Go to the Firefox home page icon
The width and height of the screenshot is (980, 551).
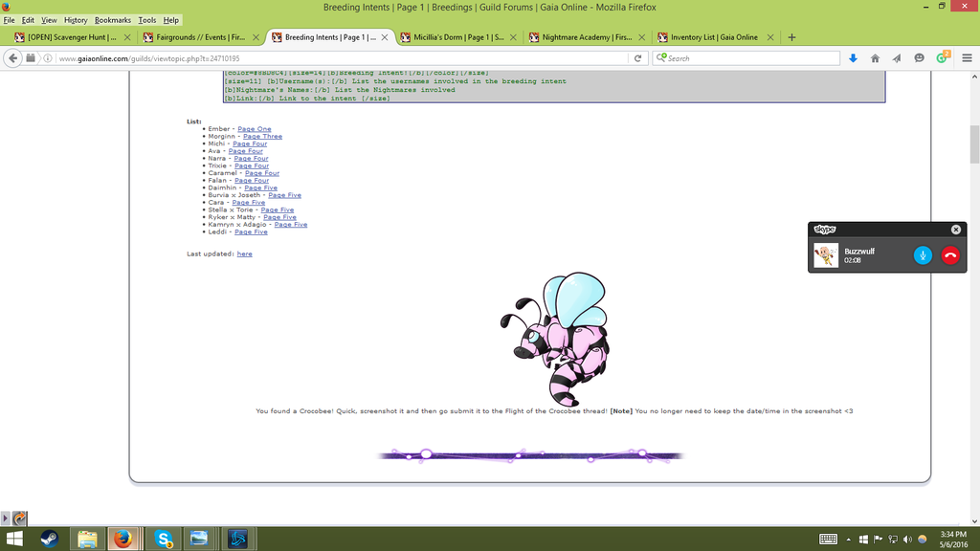pyautogui.click(x=875, y=58)
